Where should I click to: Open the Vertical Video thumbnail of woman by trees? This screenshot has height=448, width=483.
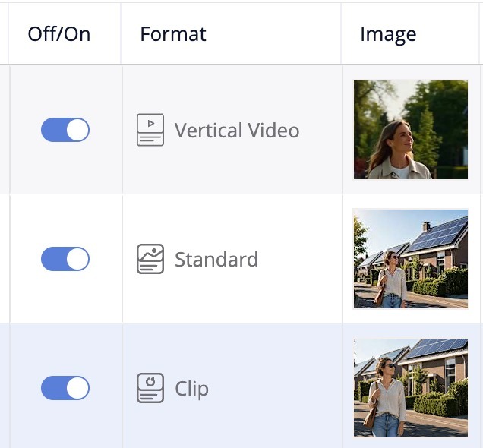pos(411,130)
